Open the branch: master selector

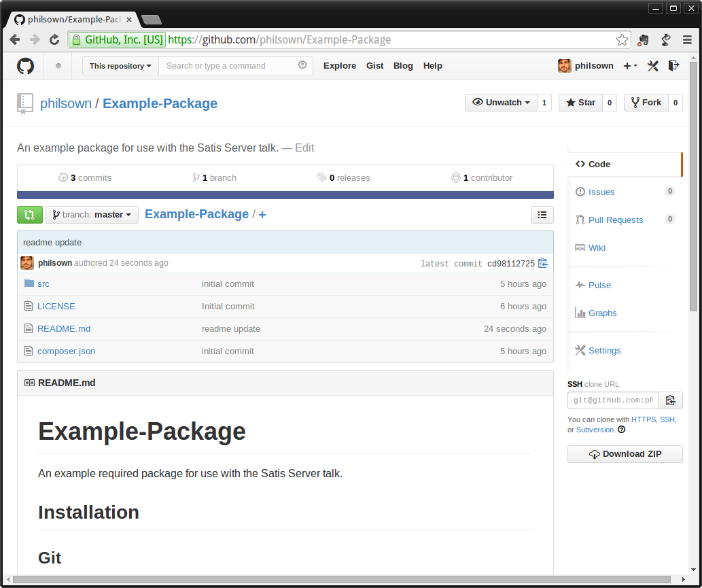point(92,215)
